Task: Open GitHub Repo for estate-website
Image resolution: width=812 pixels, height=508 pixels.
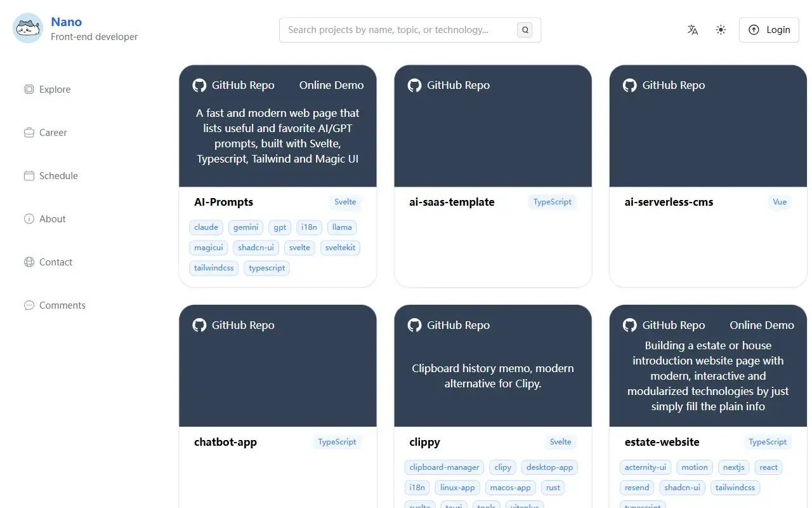Action: coord(664,325)
